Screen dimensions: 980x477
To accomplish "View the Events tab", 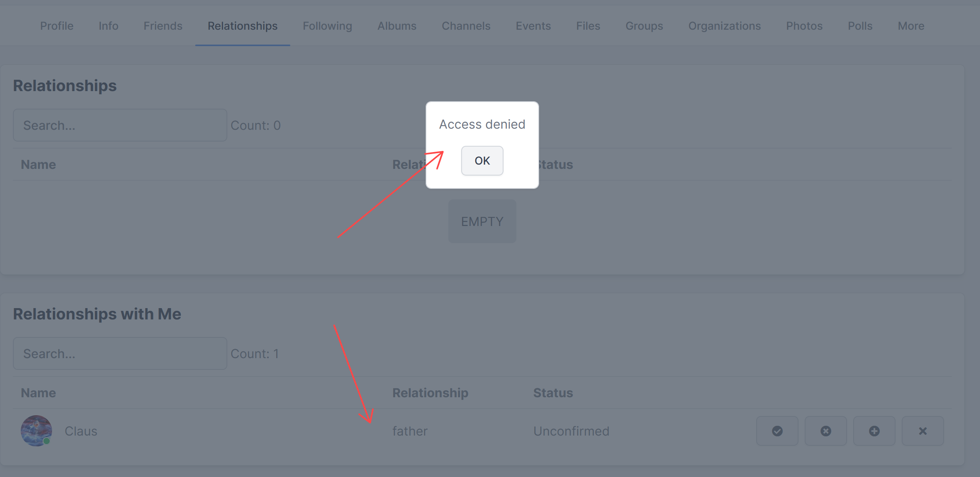I will [x=533, y=26].
